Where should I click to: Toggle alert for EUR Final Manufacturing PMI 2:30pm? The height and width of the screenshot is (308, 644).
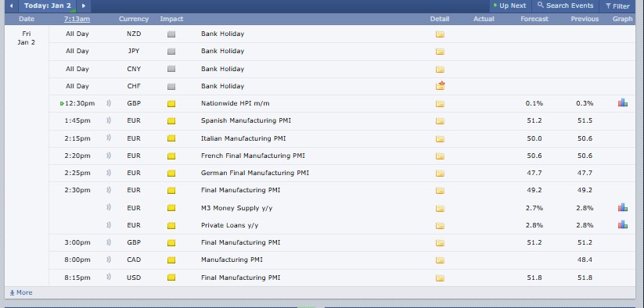coord(109,190)
